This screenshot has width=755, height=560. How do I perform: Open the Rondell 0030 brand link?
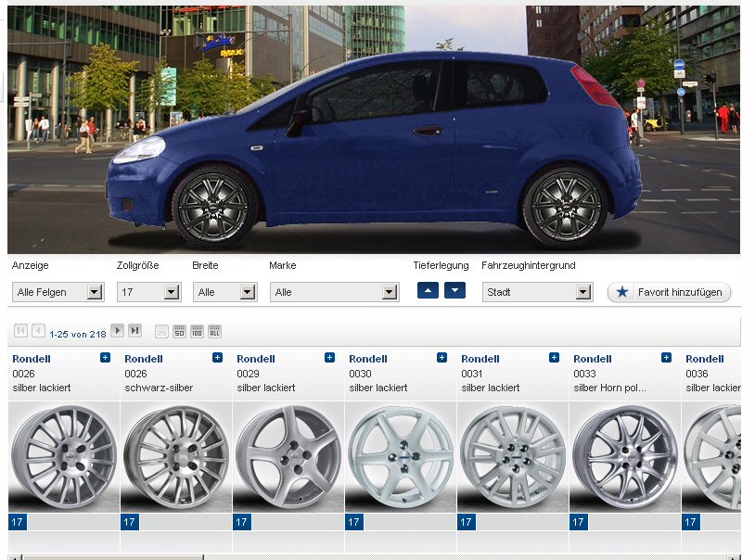pos(368,359)
